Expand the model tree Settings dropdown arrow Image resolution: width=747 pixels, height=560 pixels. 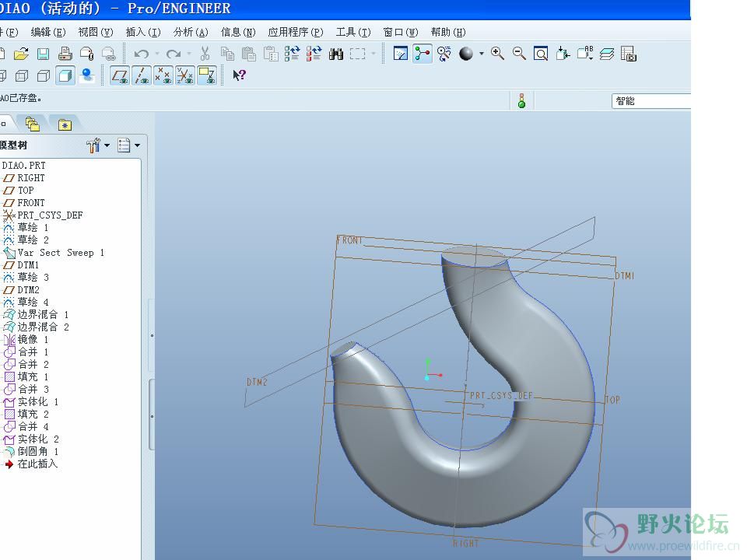click(x=107, y=145)
